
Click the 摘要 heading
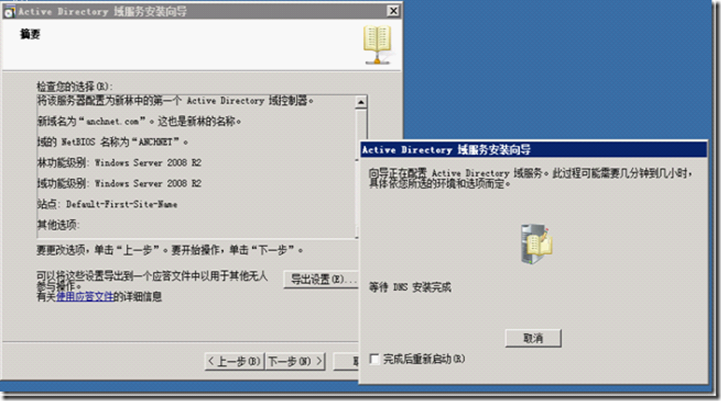point(30,34)
